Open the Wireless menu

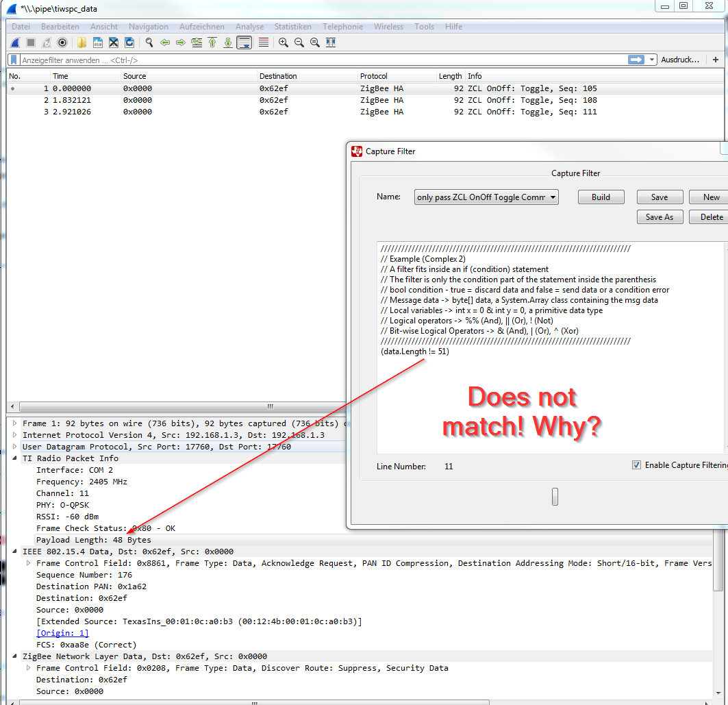[x=388, y=27]
